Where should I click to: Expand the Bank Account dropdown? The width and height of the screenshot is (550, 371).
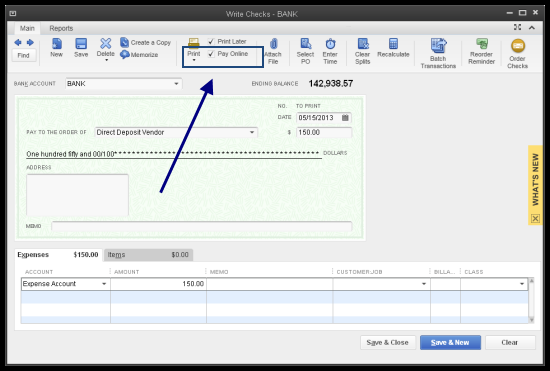click(176, 83)
